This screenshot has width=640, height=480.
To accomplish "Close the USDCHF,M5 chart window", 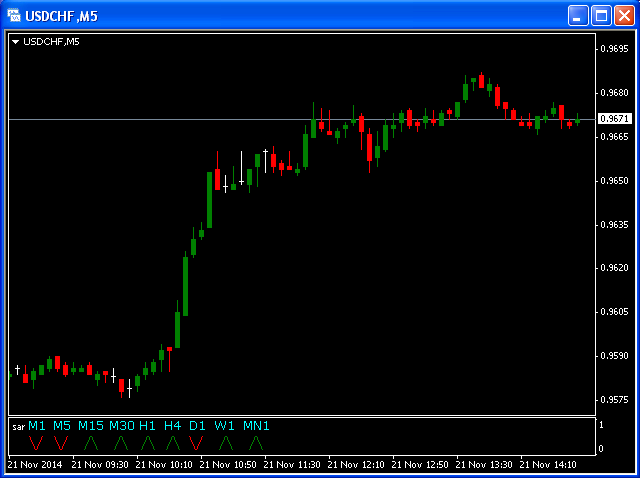I will tap(624, 15).
